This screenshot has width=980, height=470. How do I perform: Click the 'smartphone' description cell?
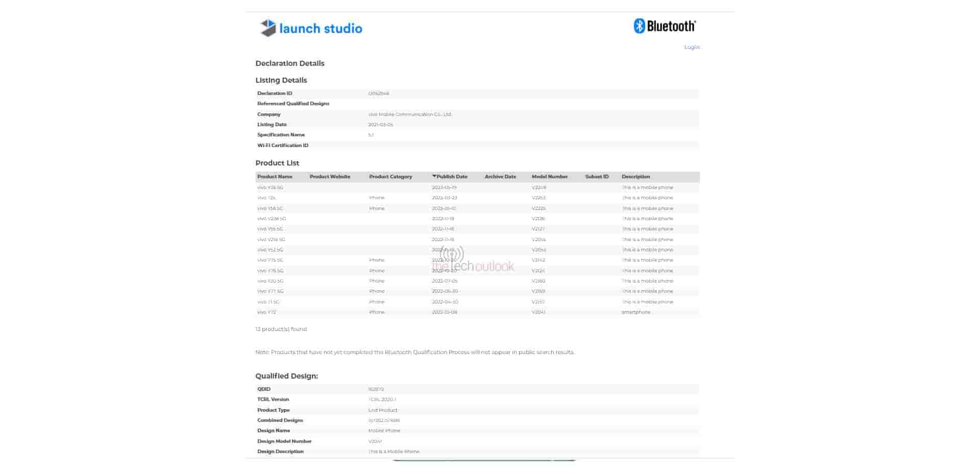click(636, 312)
